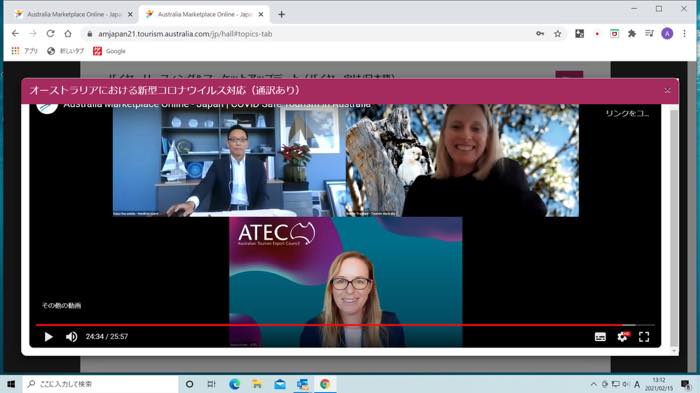Play the paused video
The width and height of the screenshot is (700, 393).
click(x=49, y=337)
